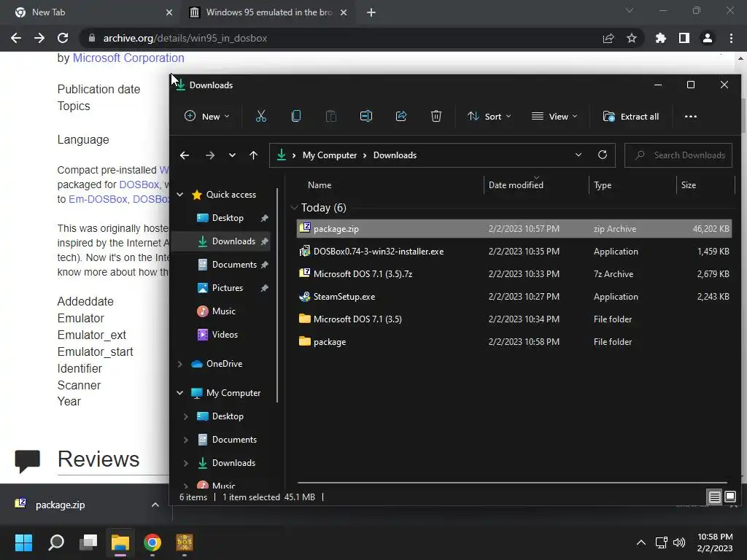Click the Delete trash icon in Explorer toolbar

tap(436, 116)
